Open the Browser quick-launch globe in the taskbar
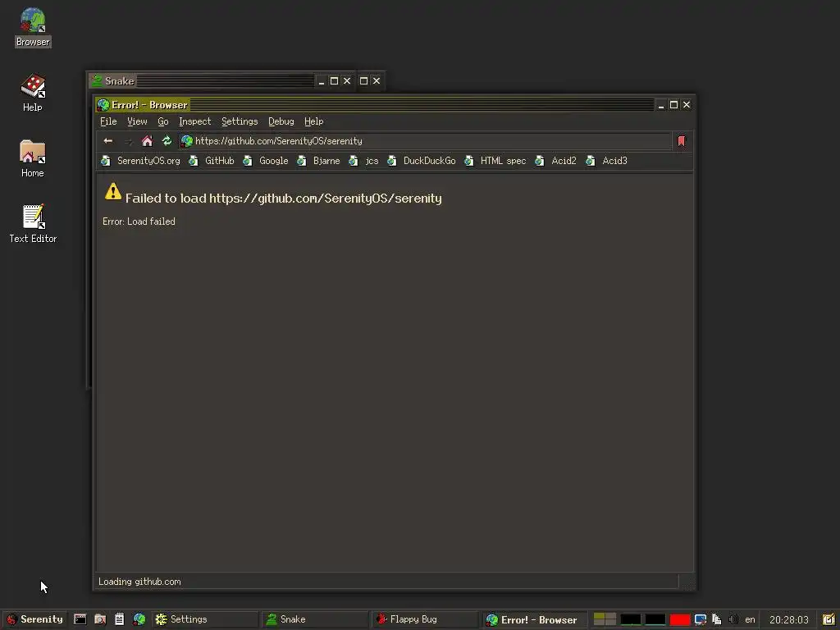This screenshot has width=840, height=630. (139, 619)
